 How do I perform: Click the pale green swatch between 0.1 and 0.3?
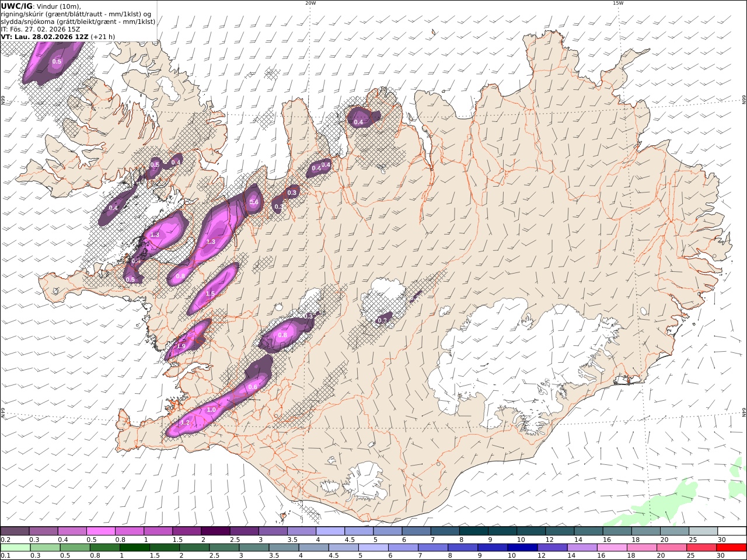pos(15,548)
